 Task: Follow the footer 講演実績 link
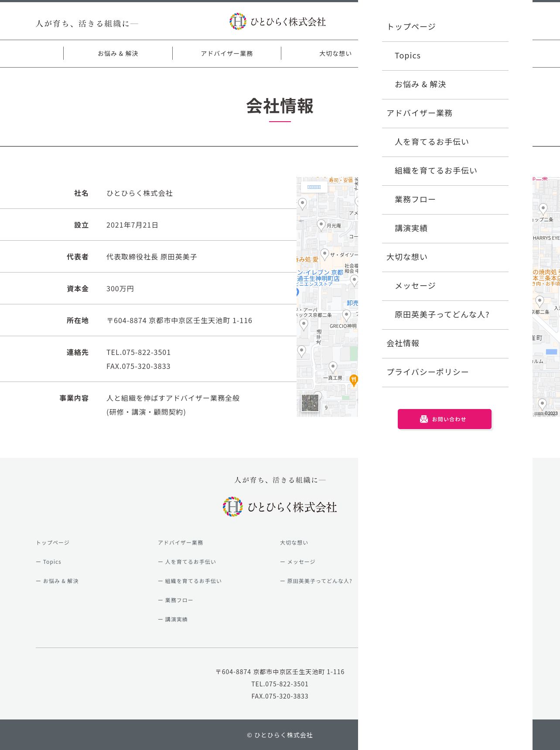(x=173, y=619)
